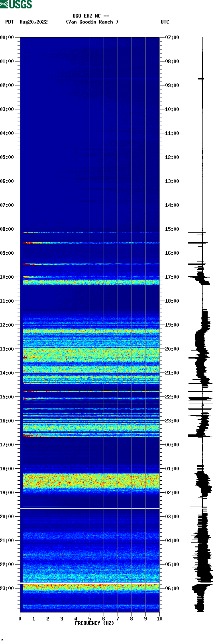Click the frequency axis value 1
The image size is (220, 644).
pyautogui.click(x=34, y=619)
